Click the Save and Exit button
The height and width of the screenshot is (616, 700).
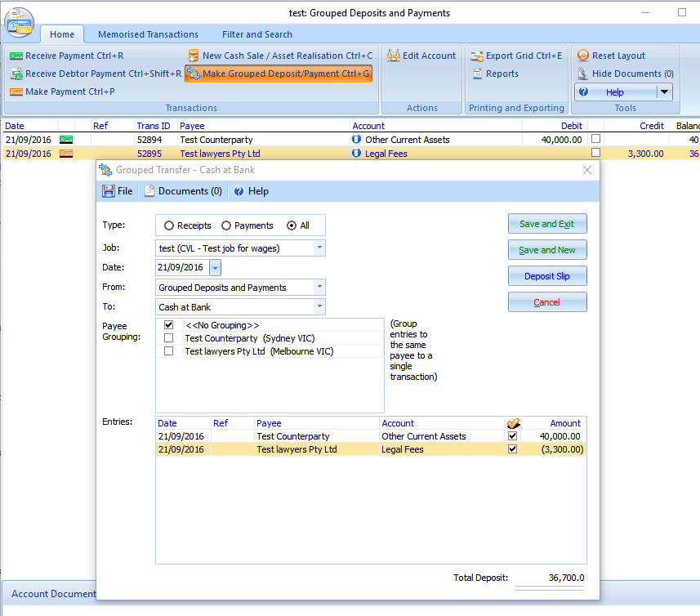546,224
